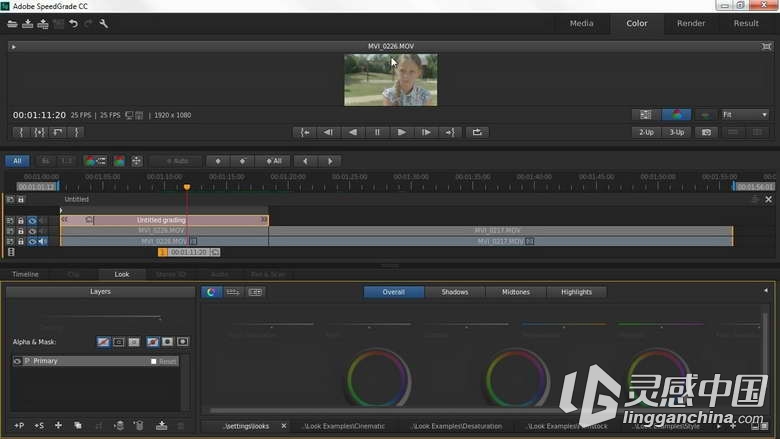The width and height of the screenshot is (780, 439).
Task: Click the open folder icon
Action: tap(12, 23)
